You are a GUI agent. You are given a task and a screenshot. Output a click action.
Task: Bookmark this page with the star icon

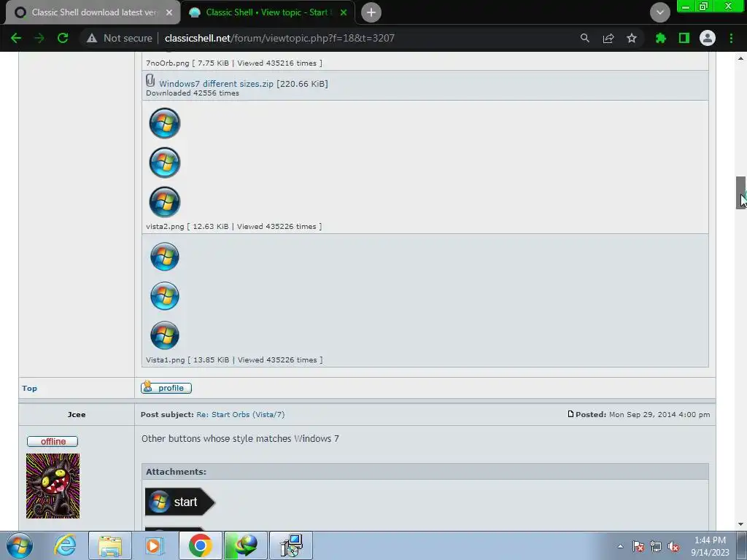(x=631, y=38)
